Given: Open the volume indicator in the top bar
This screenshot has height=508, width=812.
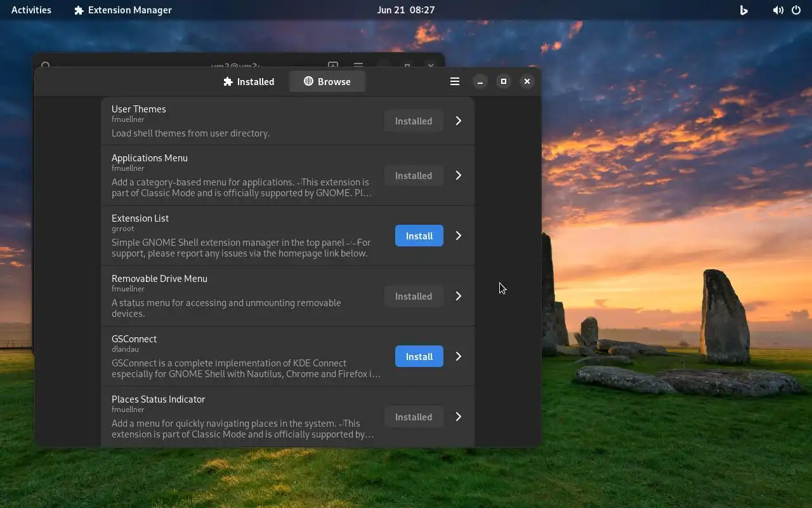Looking at the screenshot, I should [778, 10].
